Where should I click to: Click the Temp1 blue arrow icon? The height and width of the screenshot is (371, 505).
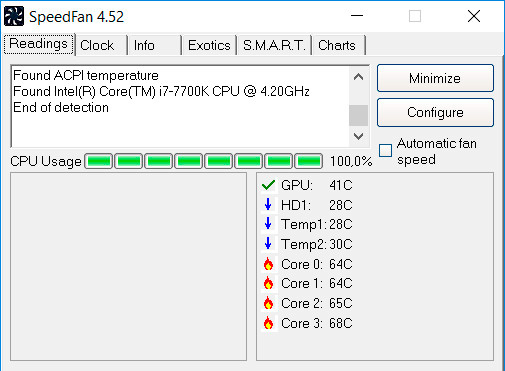[x=268, y=224]
